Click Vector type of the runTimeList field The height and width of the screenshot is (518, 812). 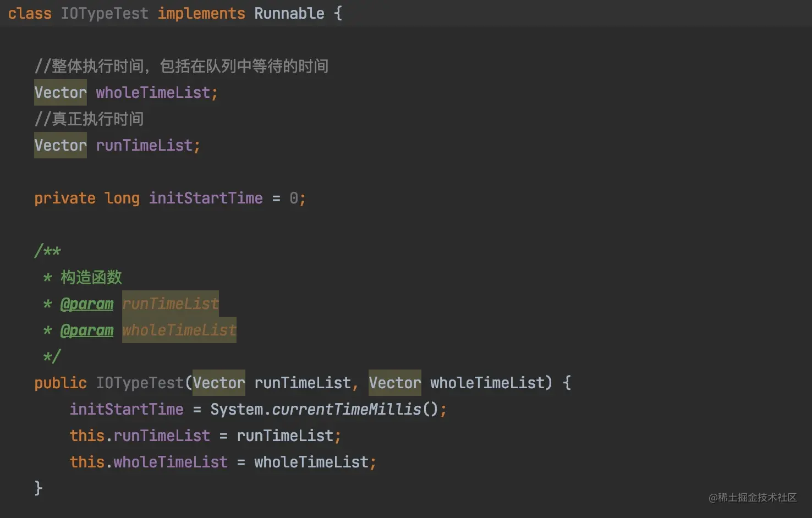pos(61,145)
